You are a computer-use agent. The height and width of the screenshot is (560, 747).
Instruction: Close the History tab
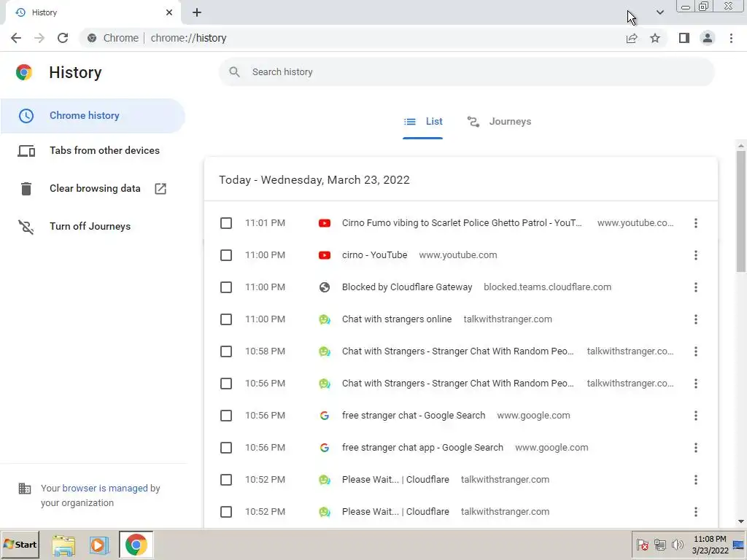[x=169, y=12]
